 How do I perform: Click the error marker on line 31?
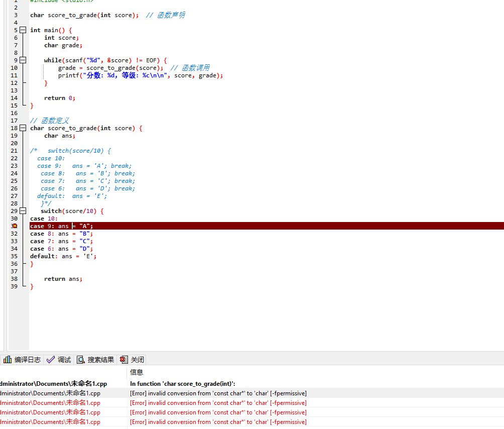coord(15,226)
